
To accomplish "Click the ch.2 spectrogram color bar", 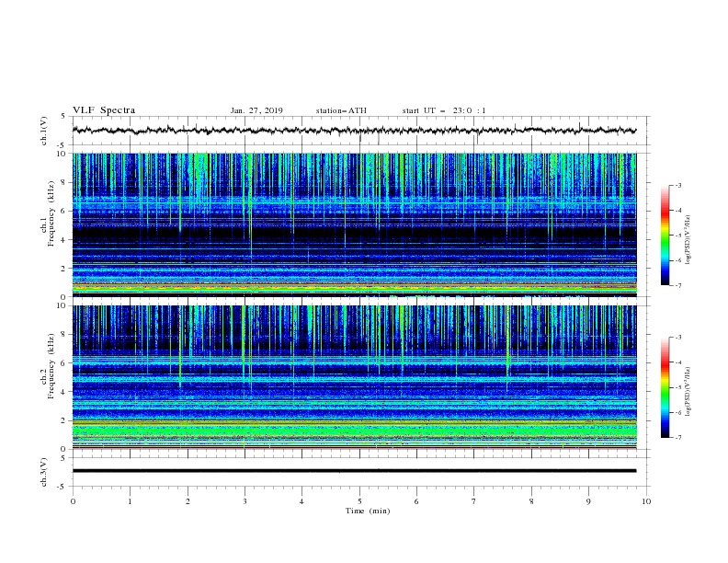I will (665, 387).
